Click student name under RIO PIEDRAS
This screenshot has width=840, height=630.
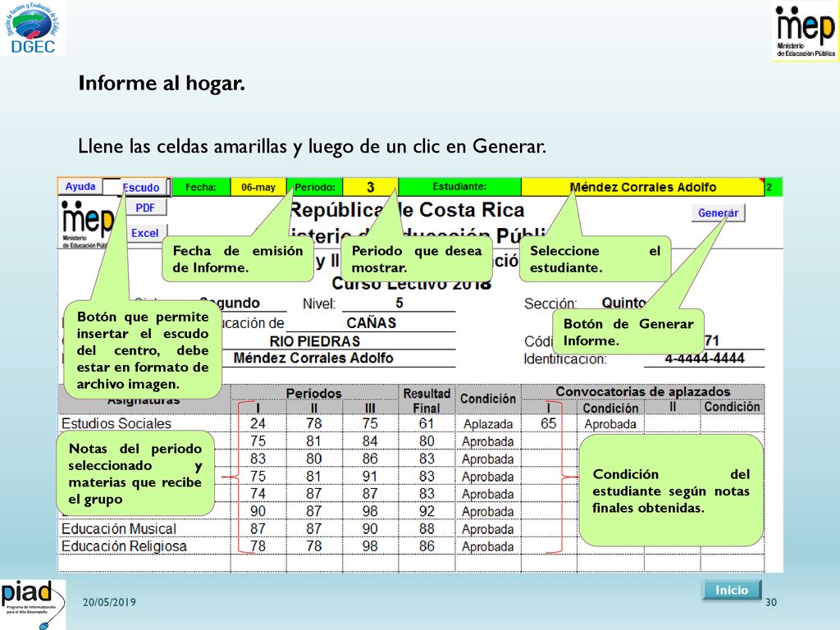pos(313,358)
